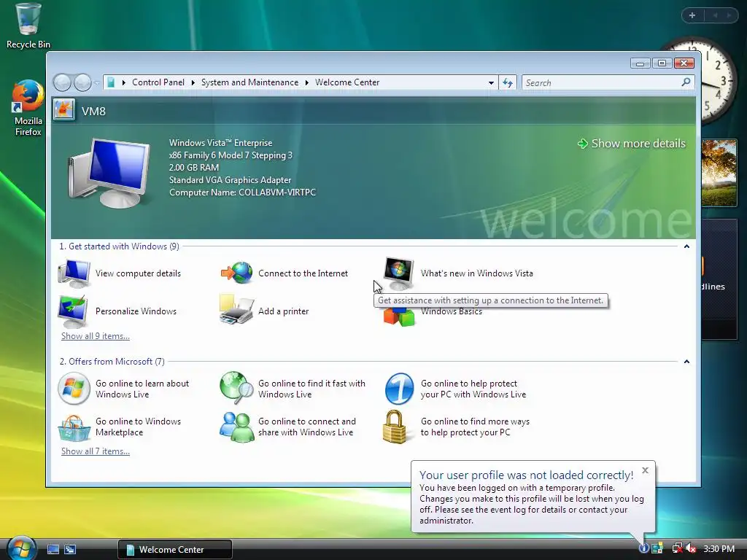Click the 3:30 PM taskbar clock
747x560 pixels.
719,548
